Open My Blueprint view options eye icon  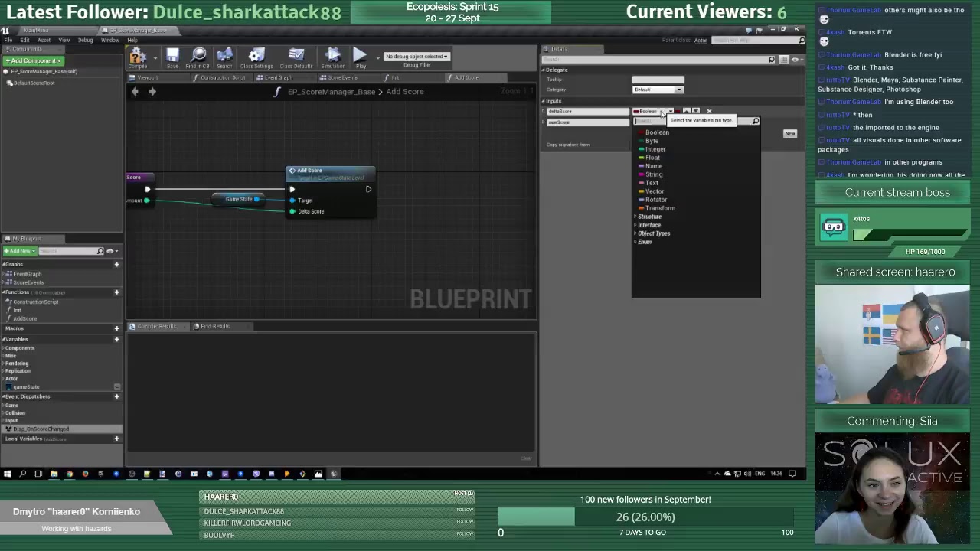click(111, 251)
